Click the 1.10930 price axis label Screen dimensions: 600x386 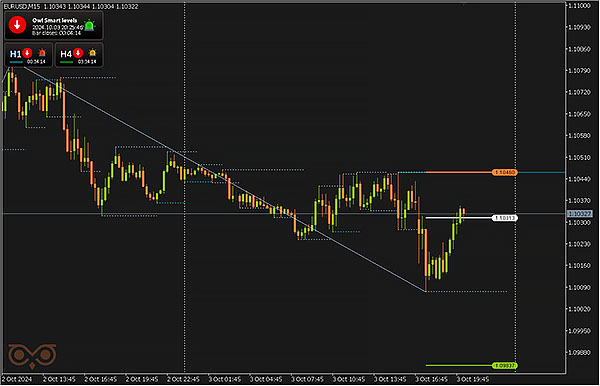point(579,28)
